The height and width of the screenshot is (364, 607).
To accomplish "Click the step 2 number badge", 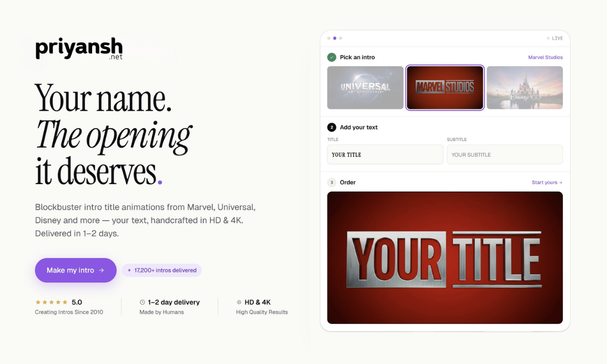I will (x=332, y=127).
